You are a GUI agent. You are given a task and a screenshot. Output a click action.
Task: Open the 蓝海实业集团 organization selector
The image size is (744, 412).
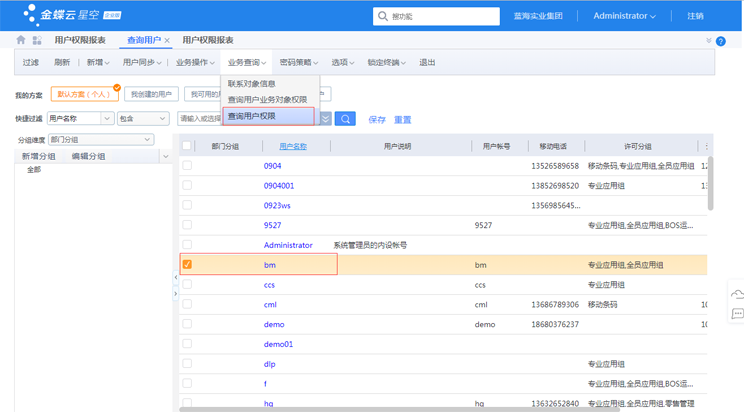538,16
